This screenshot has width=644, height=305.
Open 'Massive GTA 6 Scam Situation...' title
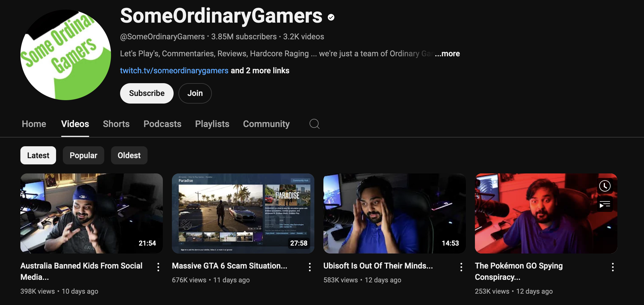[229, 266]
